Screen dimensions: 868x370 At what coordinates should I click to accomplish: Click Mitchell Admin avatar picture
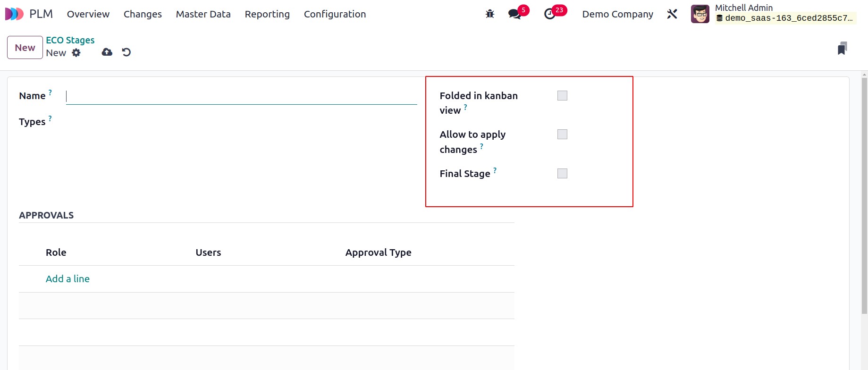tap(700, 14)
